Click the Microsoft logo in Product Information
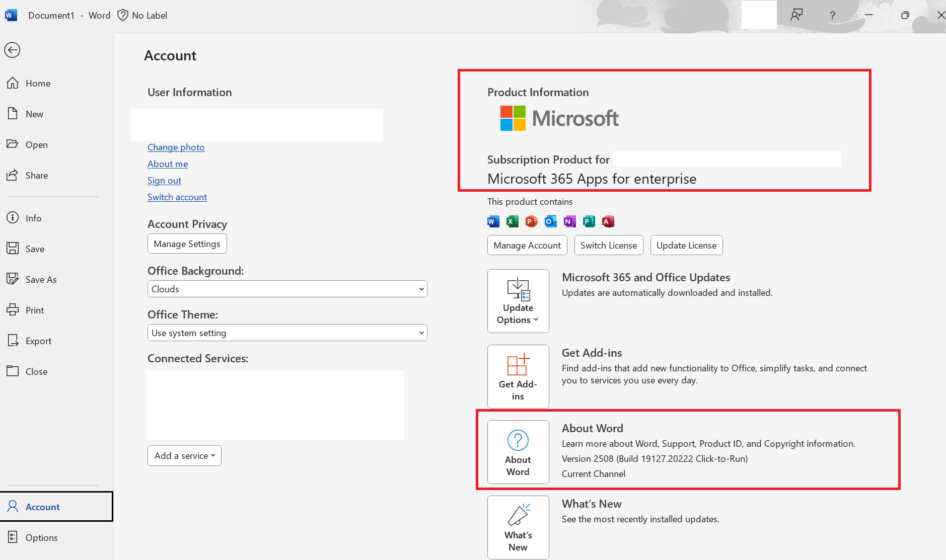This screenshot has height=560, width=946. [x=559, y=118]
